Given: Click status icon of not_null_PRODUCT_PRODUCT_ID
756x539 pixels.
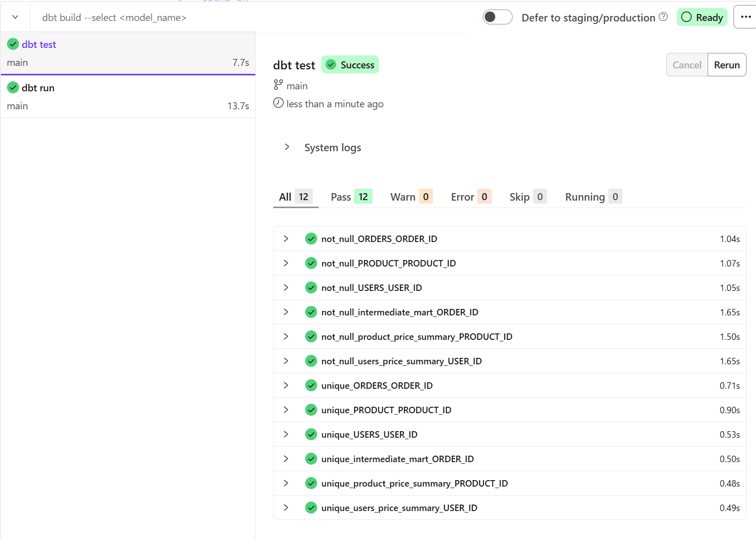Looking at the screenshot, I should coord(311,263).
